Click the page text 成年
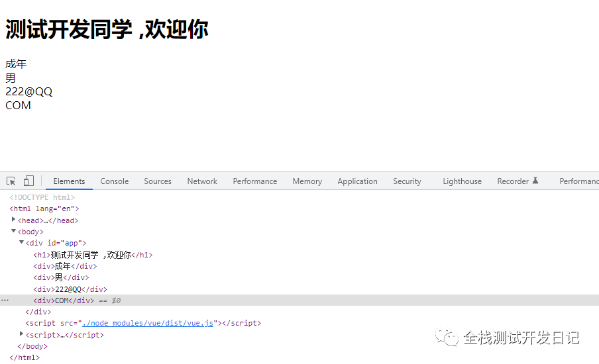This screenshot has height=364, width=599. tap(16, 64)
